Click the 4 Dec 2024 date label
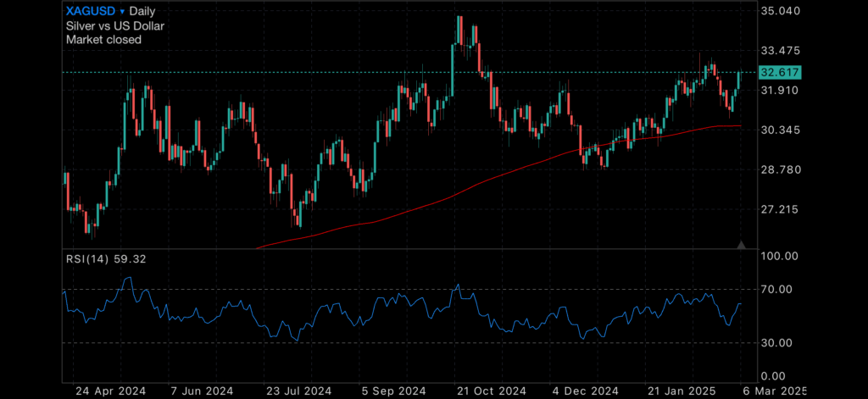This screenshot has height=399, width=868. tap(585, 391)
